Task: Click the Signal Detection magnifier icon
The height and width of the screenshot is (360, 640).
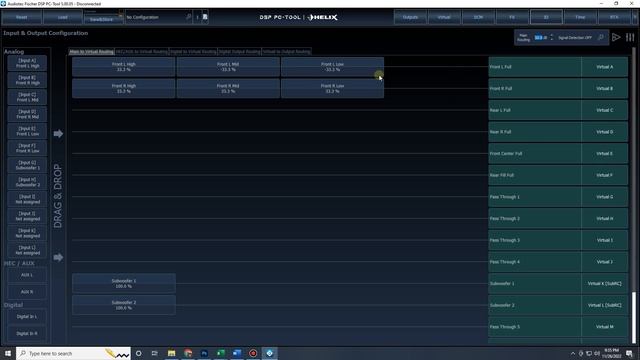Action: (x=601, y=38)
